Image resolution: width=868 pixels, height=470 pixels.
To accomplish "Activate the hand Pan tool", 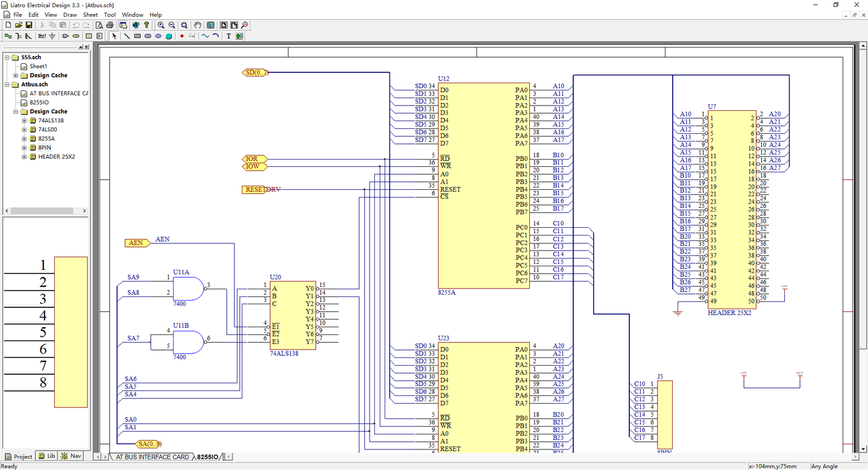I will 198,25.
